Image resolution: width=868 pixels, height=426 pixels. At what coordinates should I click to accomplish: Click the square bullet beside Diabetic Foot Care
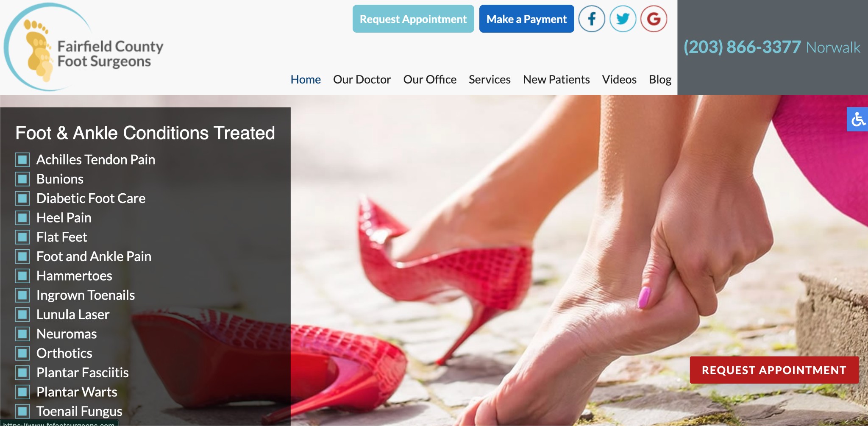(x=22, y=198)
